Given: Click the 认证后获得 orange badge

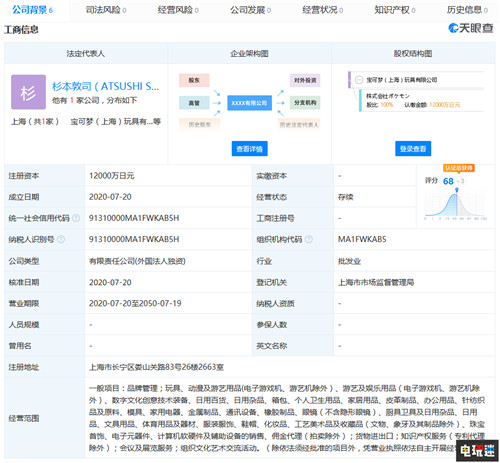Looking at the screenshot, I should click(x=459, y=168).
